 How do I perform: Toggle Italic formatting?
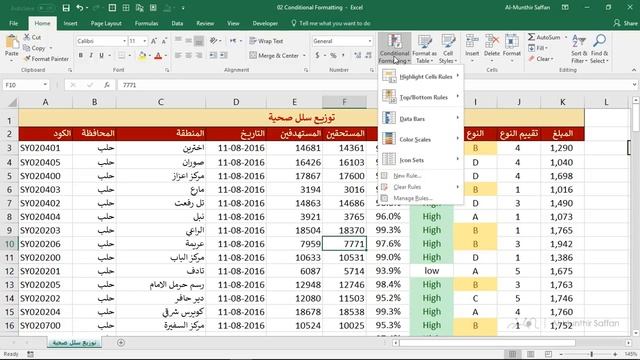[x=91, y=56]
